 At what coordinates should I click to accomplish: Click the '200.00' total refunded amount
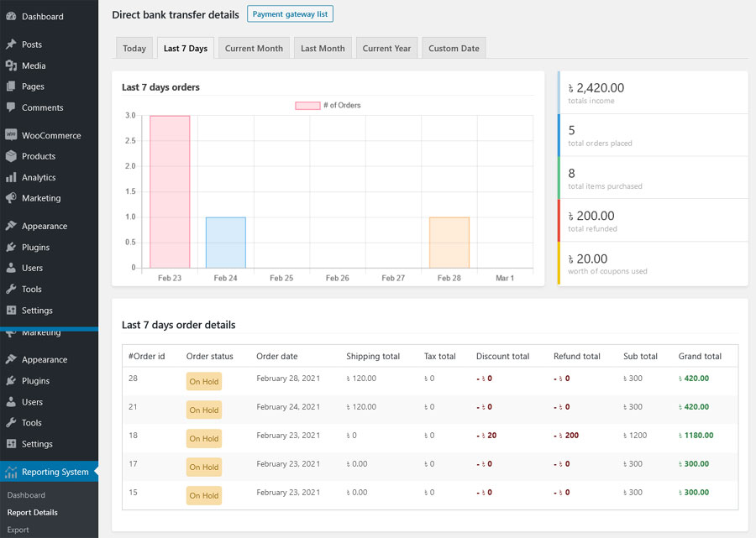(591, 216)
